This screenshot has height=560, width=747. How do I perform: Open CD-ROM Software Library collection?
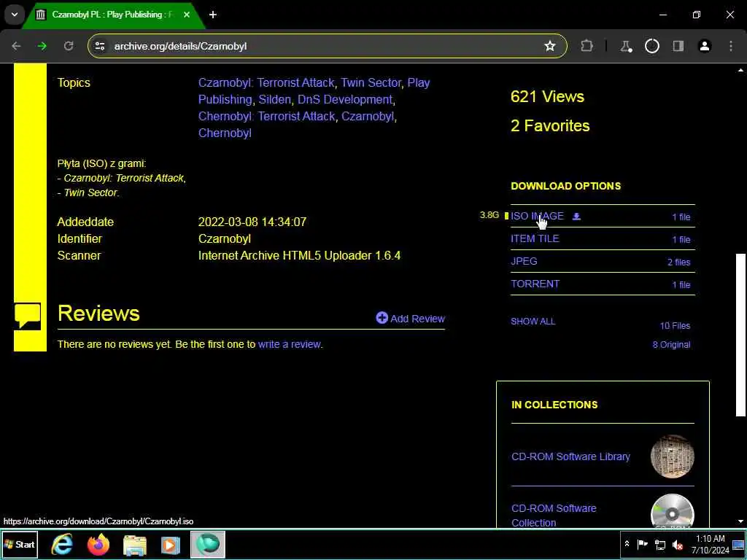tap(570, 456)
